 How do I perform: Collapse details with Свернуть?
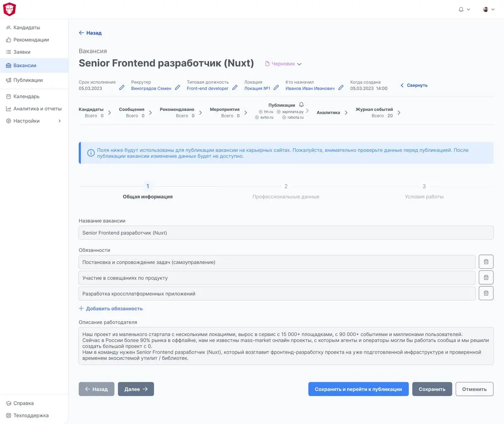(x=414, y=85)
